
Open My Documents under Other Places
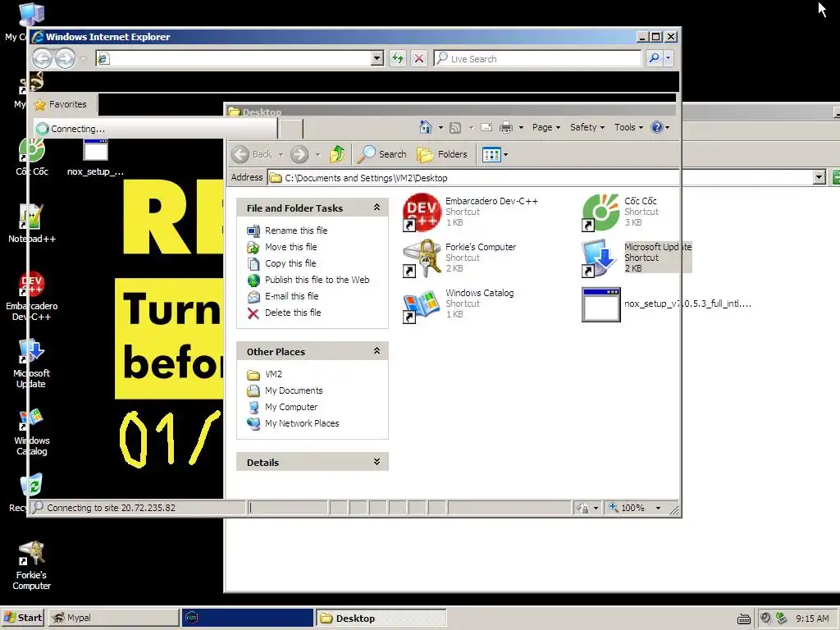[x=294, y=391]
